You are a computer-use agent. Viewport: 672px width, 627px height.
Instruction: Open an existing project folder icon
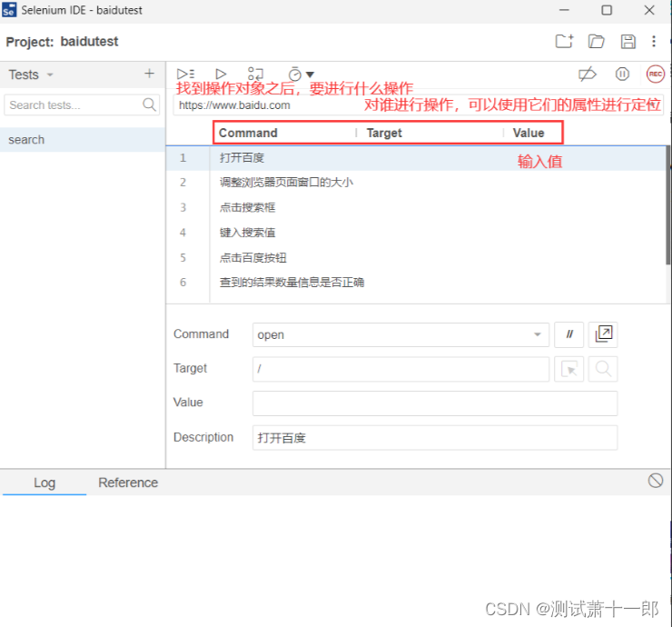[x=596, y=41]
